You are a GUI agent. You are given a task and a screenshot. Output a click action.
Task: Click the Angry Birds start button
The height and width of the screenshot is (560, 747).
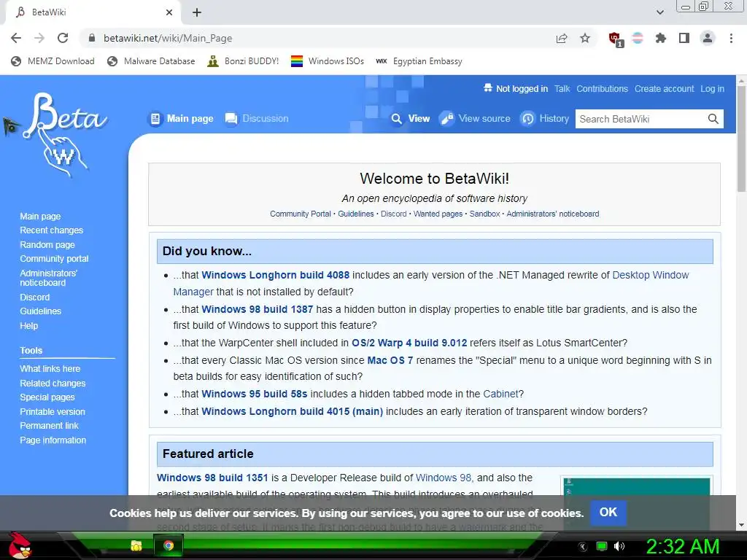click(20, 545)
